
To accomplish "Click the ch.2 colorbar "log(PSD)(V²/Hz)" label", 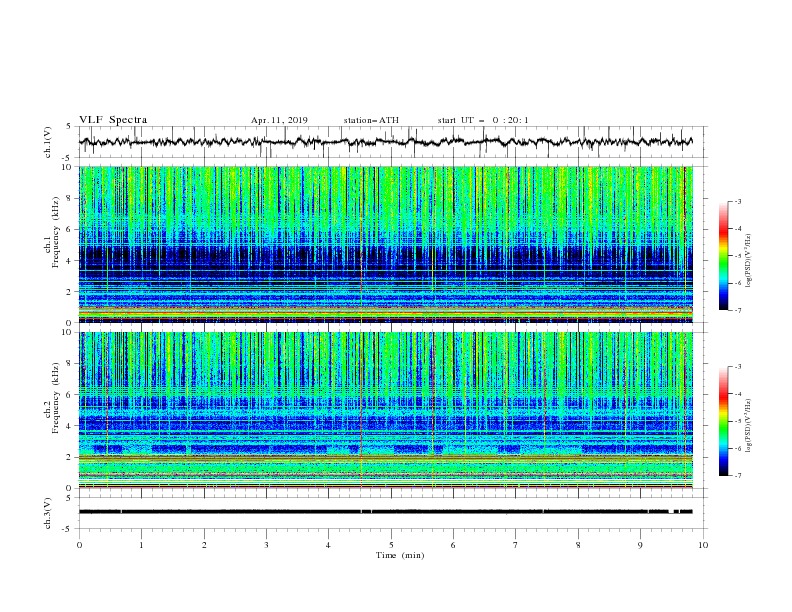I will (x=748, y=426).
